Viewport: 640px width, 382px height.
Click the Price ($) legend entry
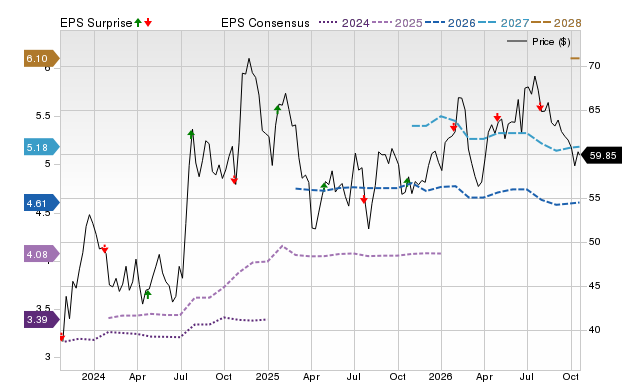click(x=539, y=42)
